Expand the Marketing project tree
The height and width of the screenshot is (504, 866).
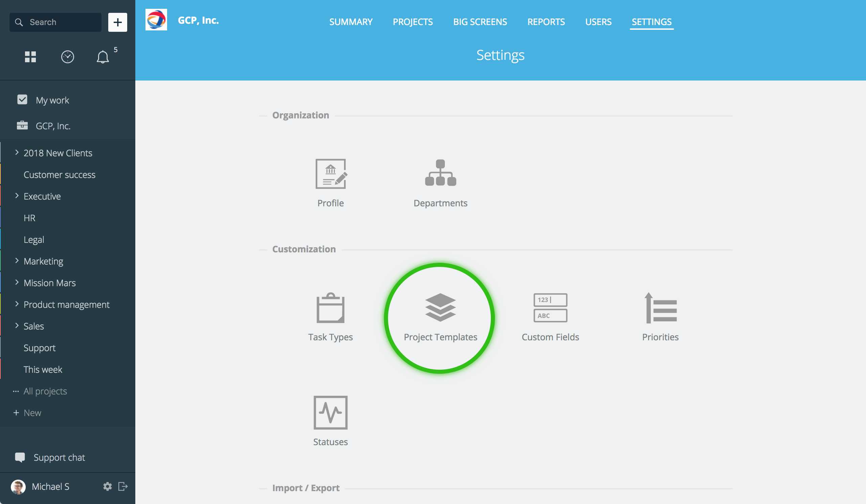[x=17, y=260]
